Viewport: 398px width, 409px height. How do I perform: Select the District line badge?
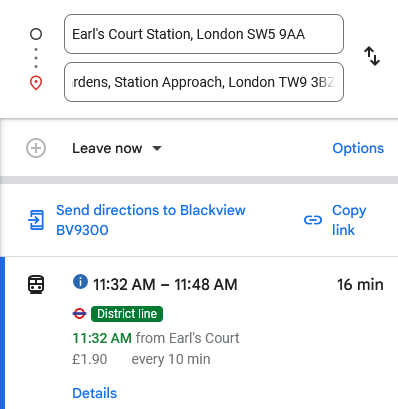click(127, 314)
